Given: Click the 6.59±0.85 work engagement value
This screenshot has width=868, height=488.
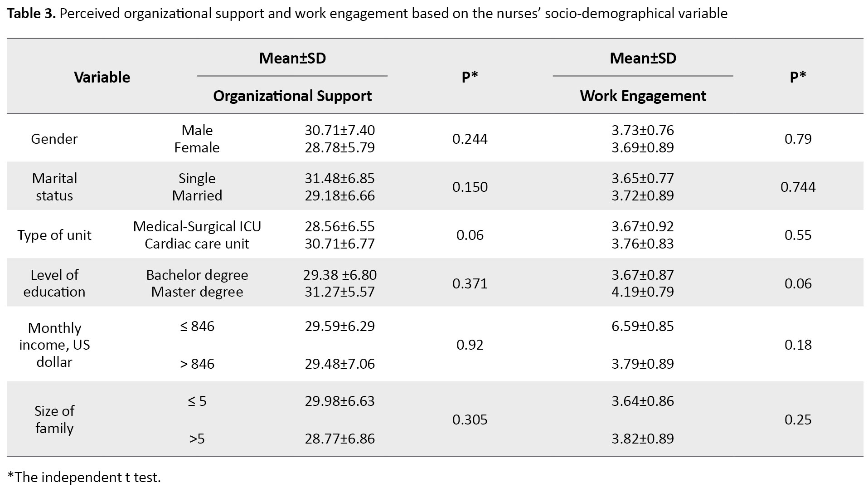Looking at the screenshot, I should click(x=643, y=326).
